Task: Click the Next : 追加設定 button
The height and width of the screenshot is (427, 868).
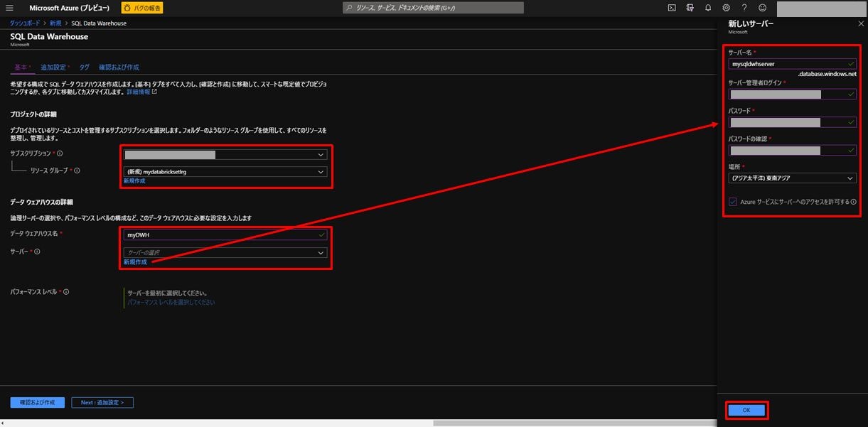Action: tap(102, 403)
